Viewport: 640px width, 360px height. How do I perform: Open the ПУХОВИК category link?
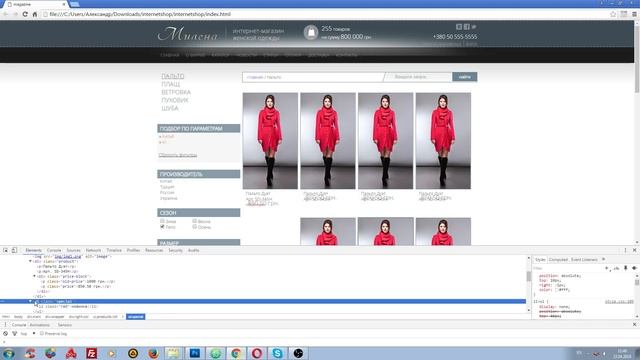pyautogui.click(x=175, y=100)
